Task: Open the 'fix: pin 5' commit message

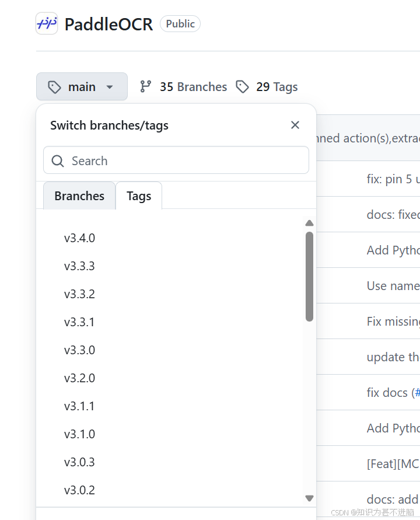Action: pos(393,179)
